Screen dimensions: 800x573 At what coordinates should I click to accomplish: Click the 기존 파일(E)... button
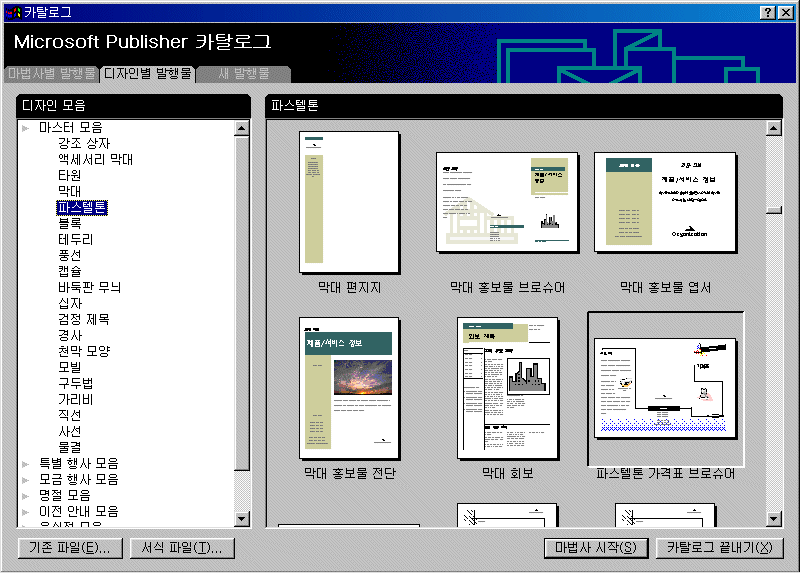[70, 548]
